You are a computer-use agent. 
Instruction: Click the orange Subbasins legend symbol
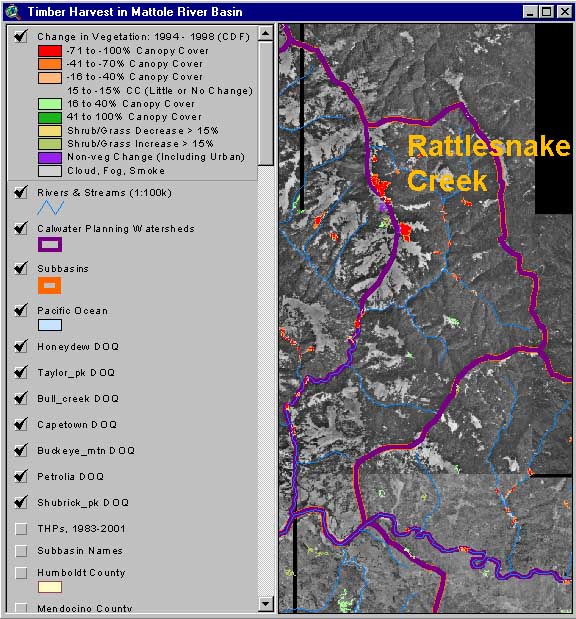50,285
